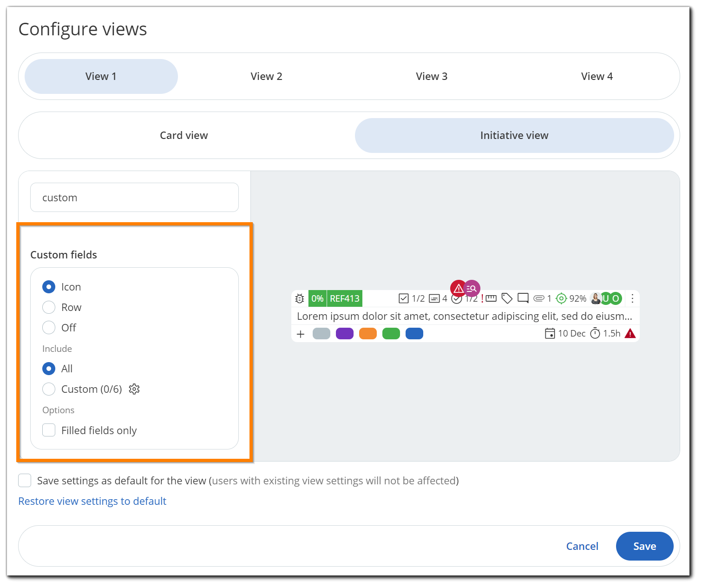
Task: Check Save settings as default for the view
Action: coord(25,480)
